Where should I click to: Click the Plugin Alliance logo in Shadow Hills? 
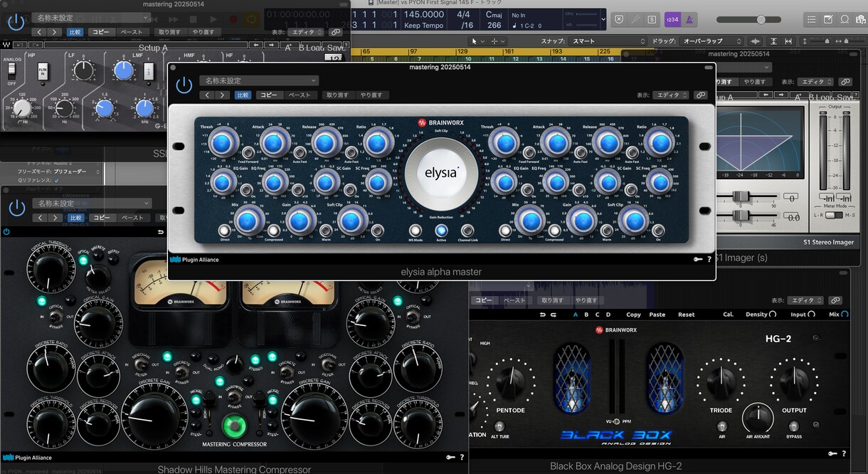click(26, 458)
